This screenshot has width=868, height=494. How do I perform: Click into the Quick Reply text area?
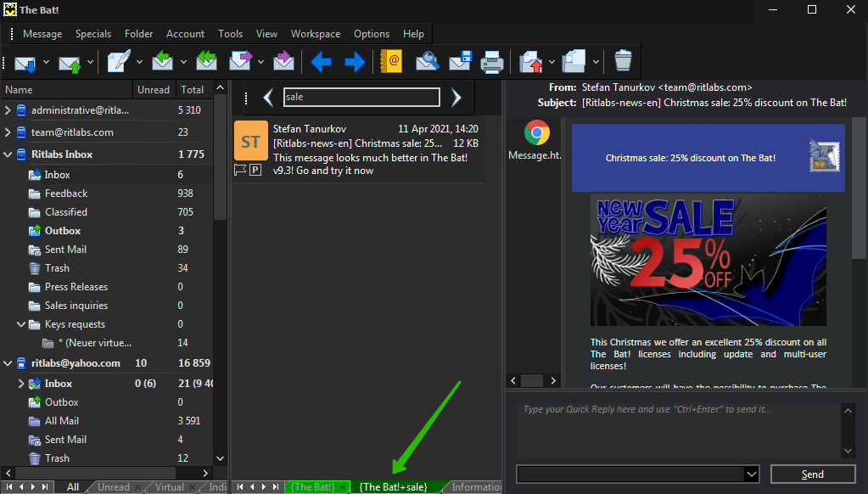[x=679, y=430]
